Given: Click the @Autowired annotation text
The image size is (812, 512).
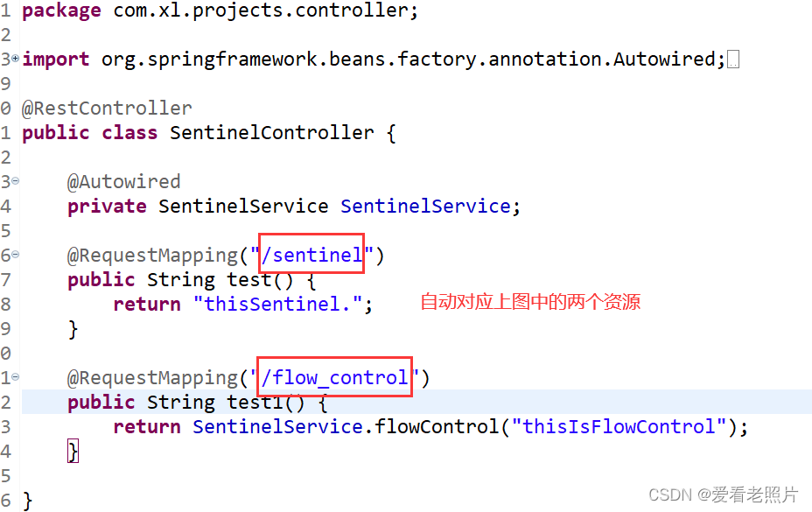Looking at the screenshot, I should [x=123, y=182].
